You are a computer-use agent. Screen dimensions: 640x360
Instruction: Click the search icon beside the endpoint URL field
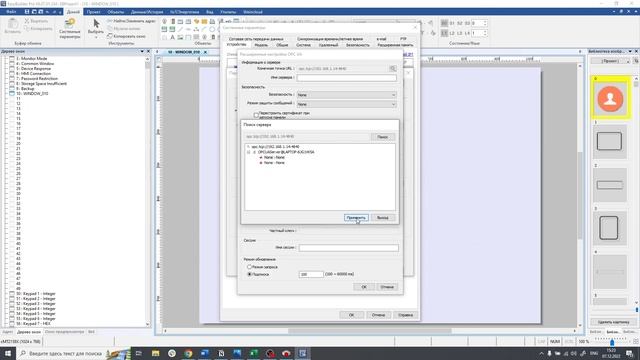pos(393,69)
